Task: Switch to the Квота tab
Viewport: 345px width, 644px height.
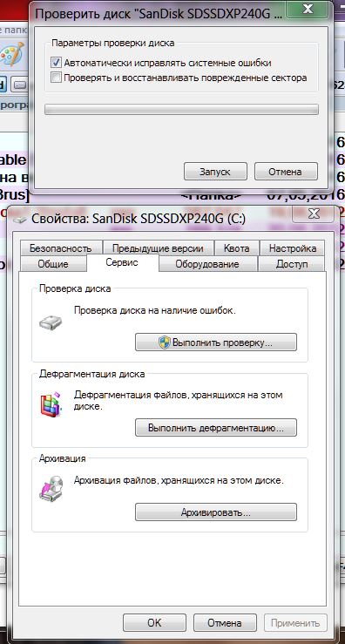Action: point(237,248)
